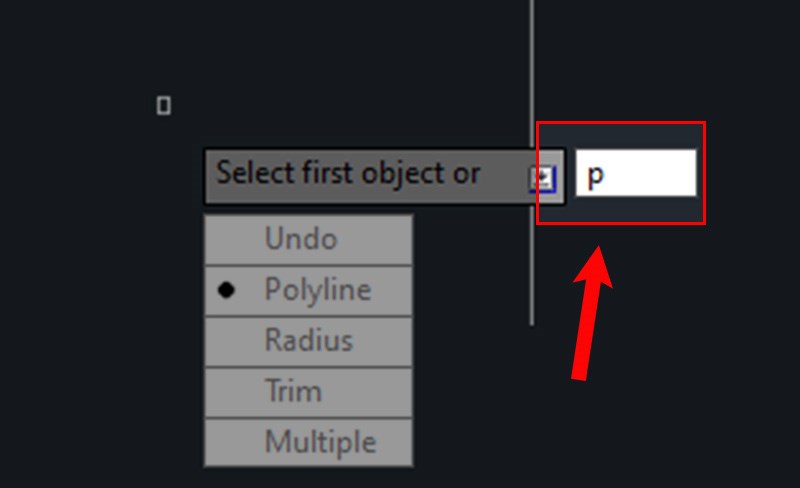Select the Trim option
This screenshot has height=488, width=800.
(292, 391)
